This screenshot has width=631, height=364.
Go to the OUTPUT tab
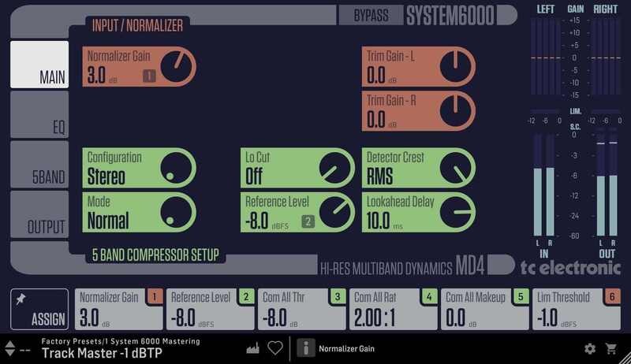[39, 214]
